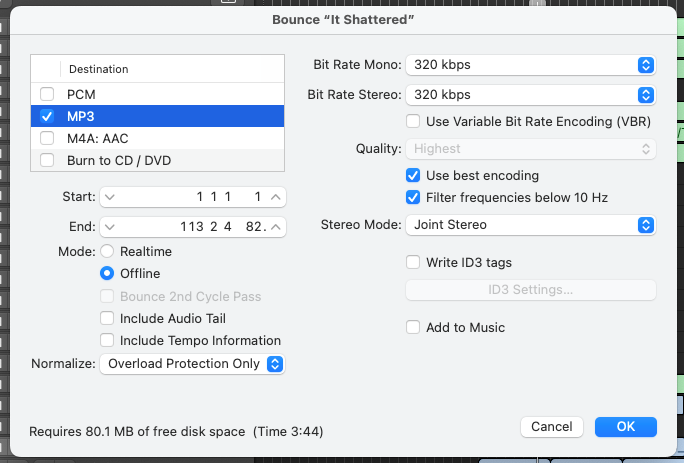Select Realtime bounce mode

click(107, 251)
